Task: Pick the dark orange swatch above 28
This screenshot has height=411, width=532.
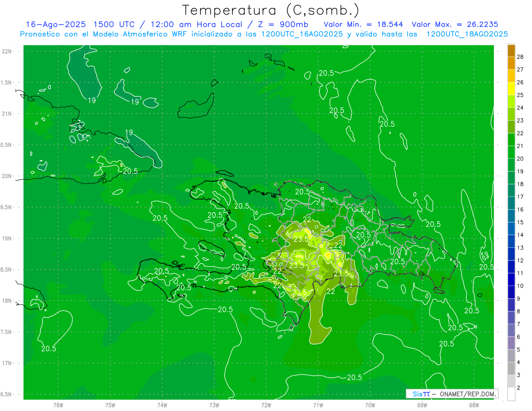Action: click(511, 51)
